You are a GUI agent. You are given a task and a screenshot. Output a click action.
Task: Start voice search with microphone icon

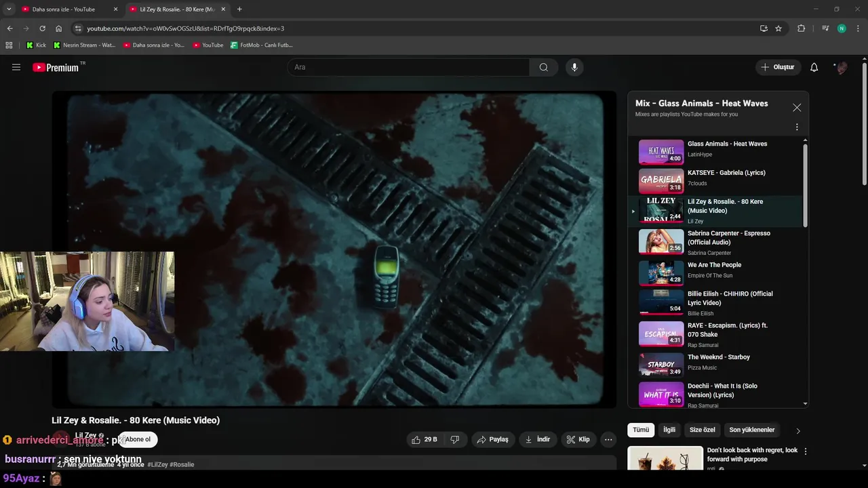point(574,67)
